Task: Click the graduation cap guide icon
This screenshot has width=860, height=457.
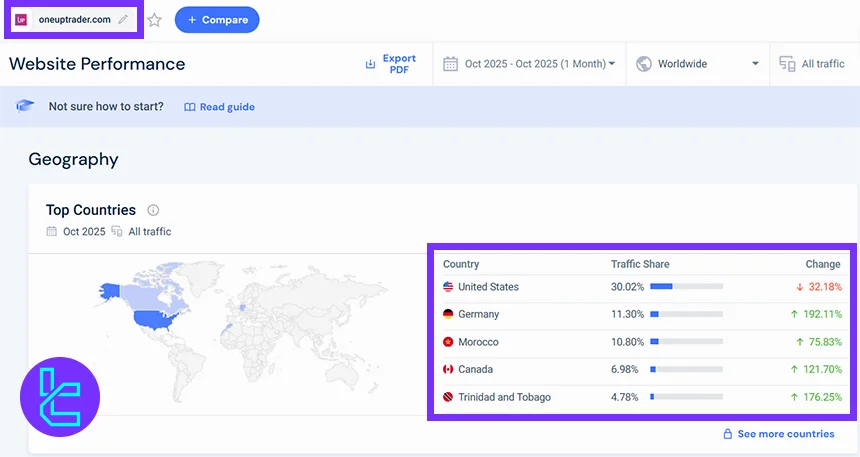Action: [x=26, y=106]
